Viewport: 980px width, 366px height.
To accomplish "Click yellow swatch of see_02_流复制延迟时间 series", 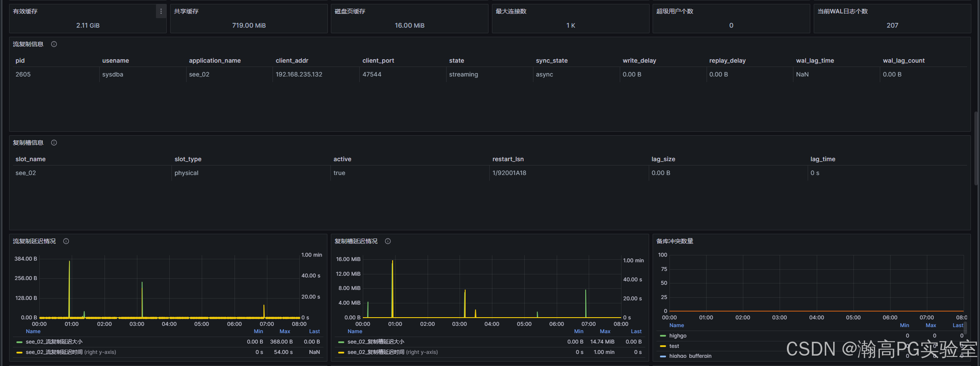I will [19, 352].
